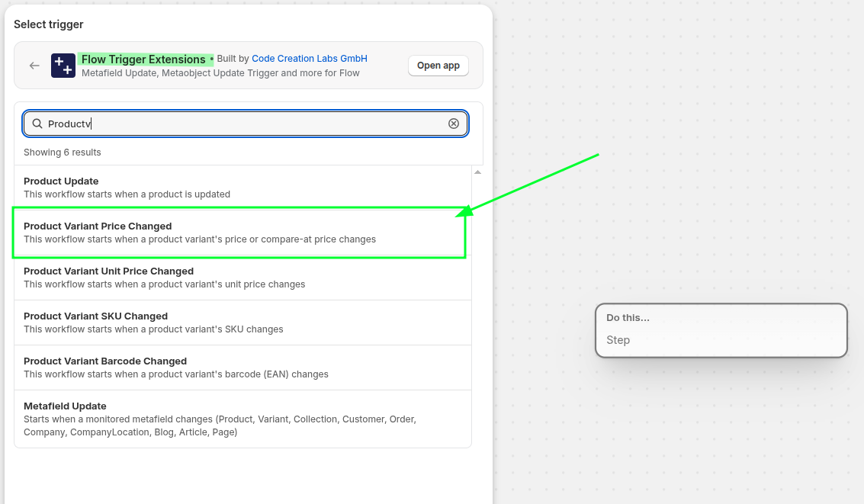The image size is (864, 504).
Task: Click the app description under Flow Trigger Extensions
Action: coord(220,73)
